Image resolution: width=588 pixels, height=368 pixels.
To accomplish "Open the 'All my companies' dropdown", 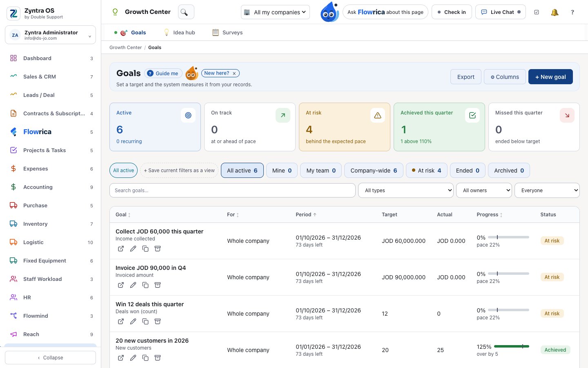I will click(275, 12).
